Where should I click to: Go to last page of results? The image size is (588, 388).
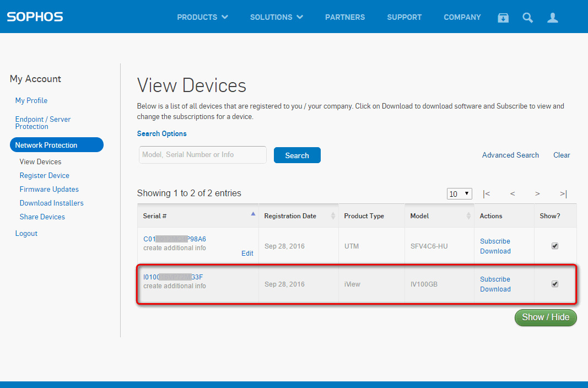pos(563,194)
